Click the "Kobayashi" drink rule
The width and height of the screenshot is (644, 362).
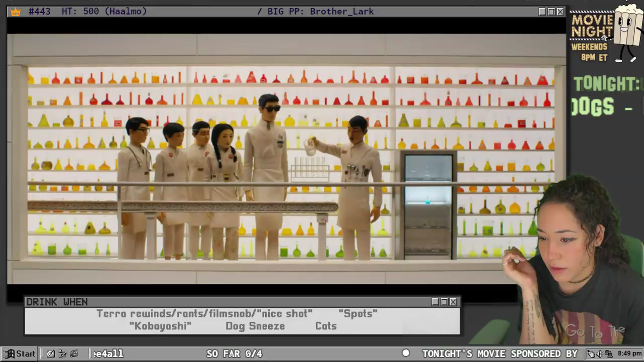pyautogui.click(x=160, y=326)
